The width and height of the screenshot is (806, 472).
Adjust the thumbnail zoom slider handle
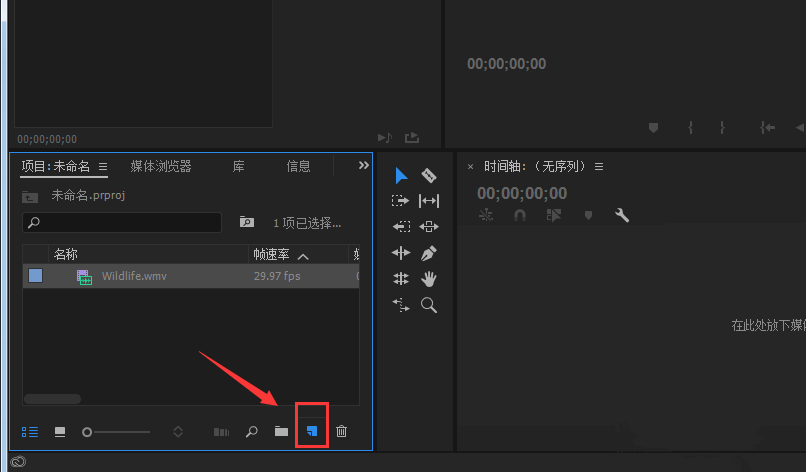tap(87, 432)
